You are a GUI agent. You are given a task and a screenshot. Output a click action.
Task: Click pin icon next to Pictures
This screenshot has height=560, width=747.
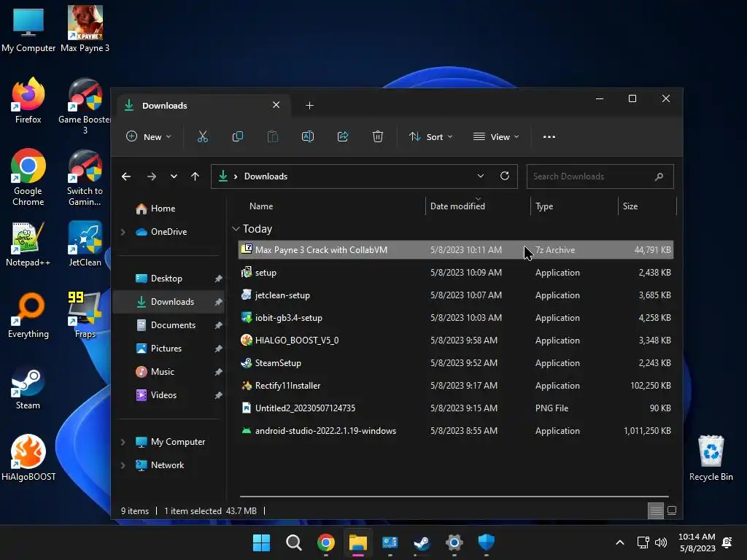[218, 349]
